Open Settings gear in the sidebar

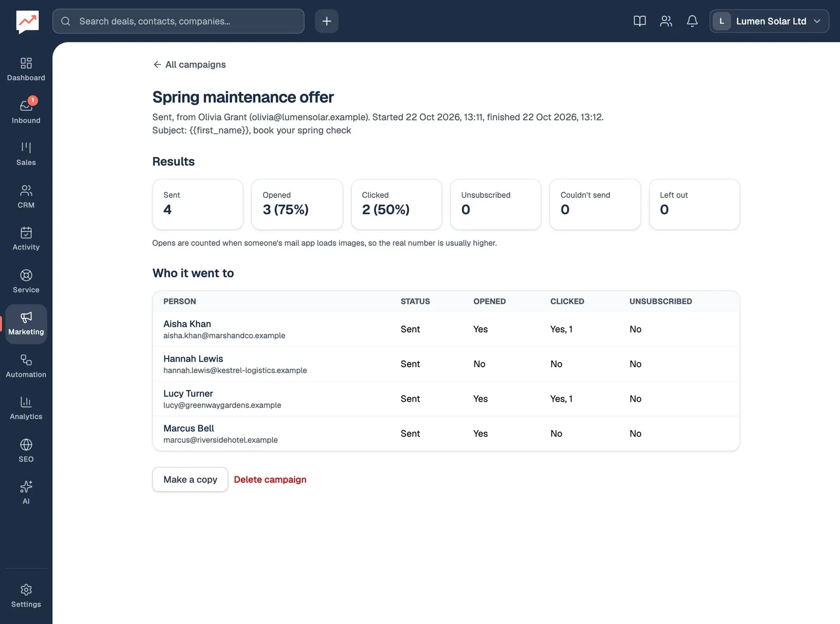point(26,597)
